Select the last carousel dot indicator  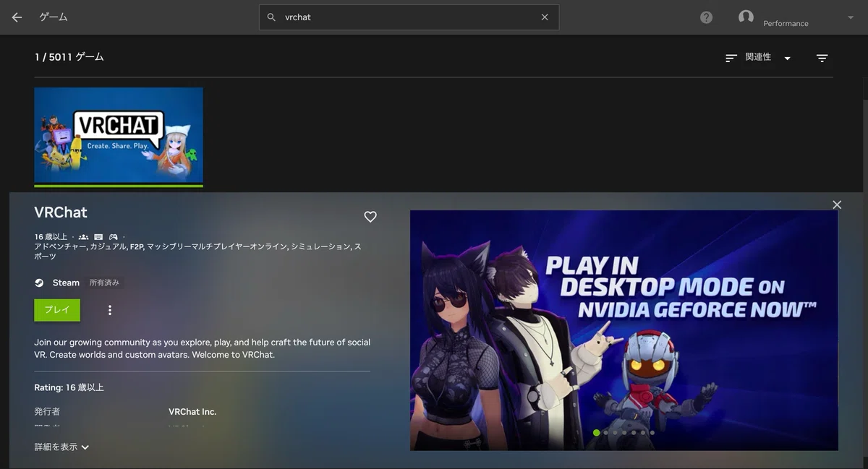(652, 433)
